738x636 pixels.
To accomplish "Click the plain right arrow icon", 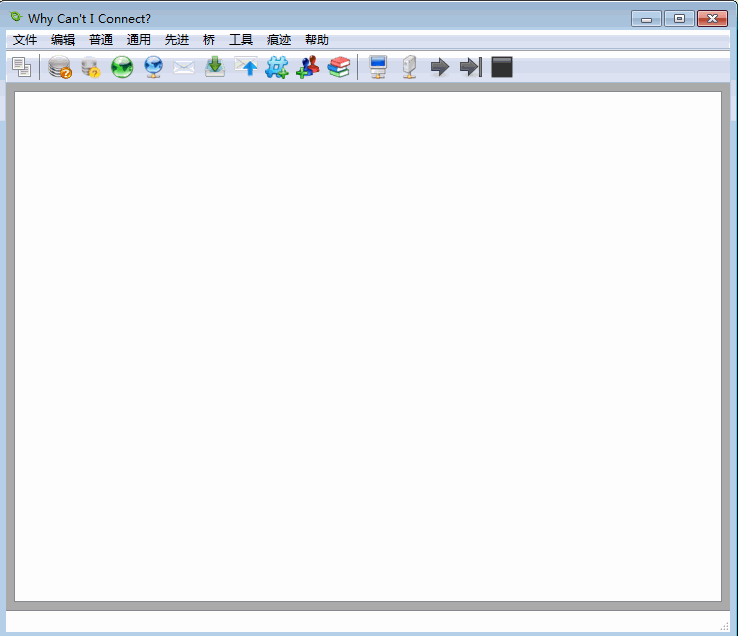I will tap(440, 67).
